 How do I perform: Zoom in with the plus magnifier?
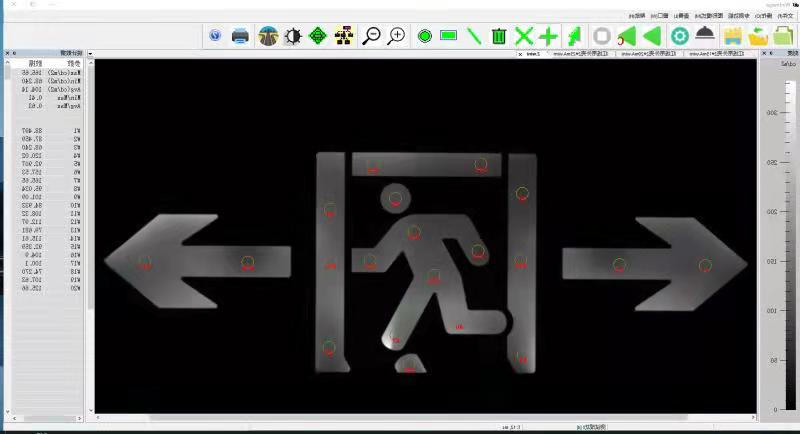(396, 36)
